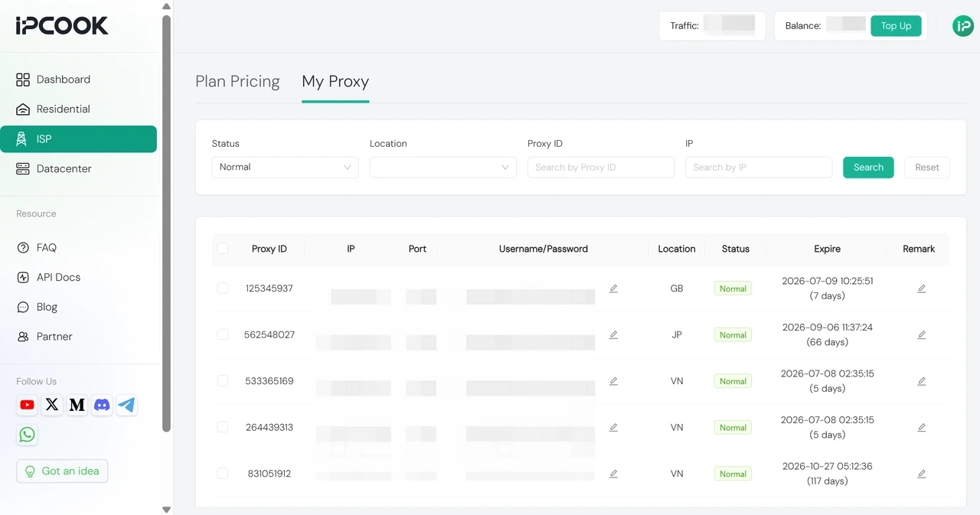The image size is (980, 515).
Task: Open the Discord social link
Action: (x=102, y=405)
